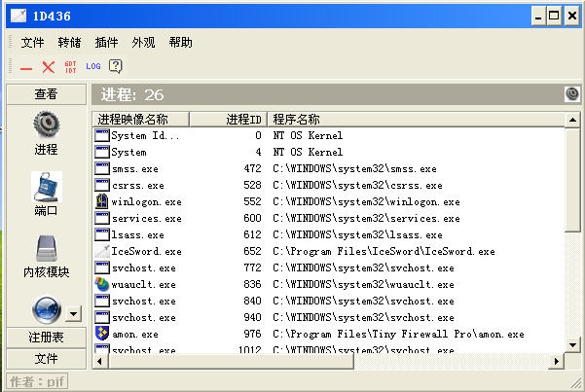This screenshot has height=392, width=585.
Task: Click the 注册表 sidebar section button
Action: tap(47, 338)
